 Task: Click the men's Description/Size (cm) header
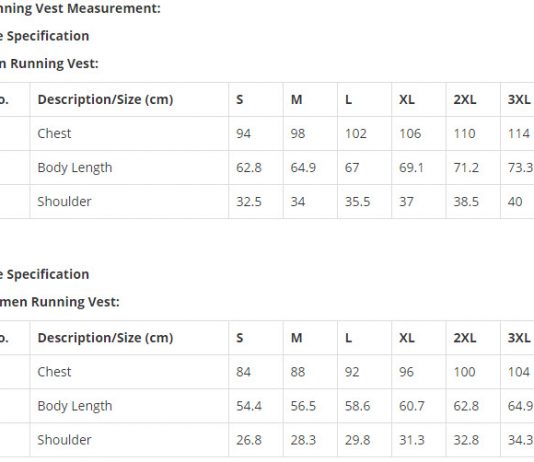click(106, 99)
